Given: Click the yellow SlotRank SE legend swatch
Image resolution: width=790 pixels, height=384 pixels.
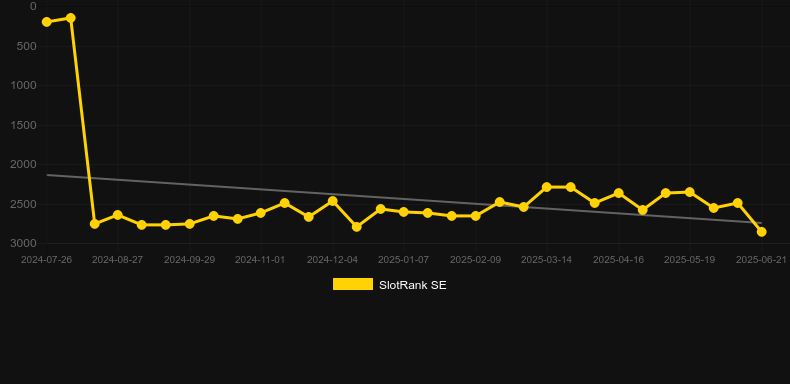Looking at the screenshot, I should pyautogui.click(x=353, y=284).
